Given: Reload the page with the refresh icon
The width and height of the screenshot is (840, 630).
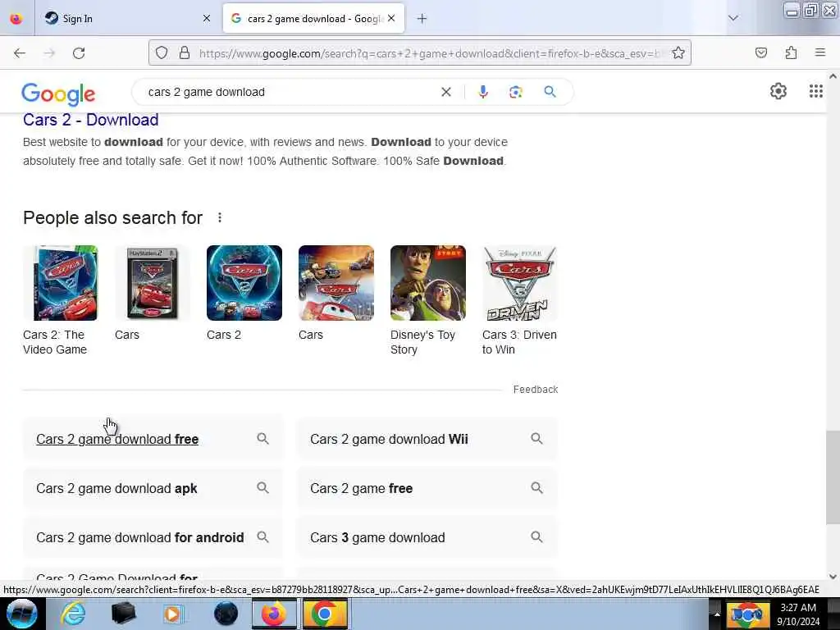Looking at the screenshot, I should 79,52.
